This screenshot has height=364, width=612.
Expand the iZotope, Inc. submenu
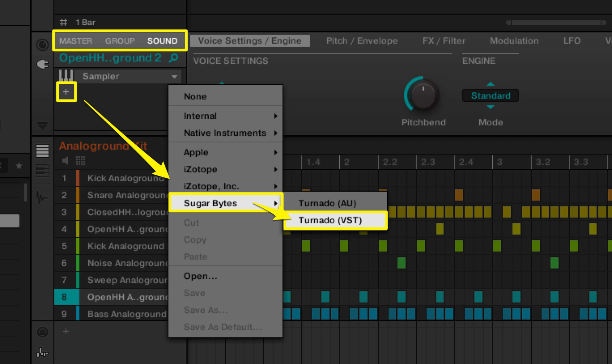pyautogui.click(x=226, y=186)
